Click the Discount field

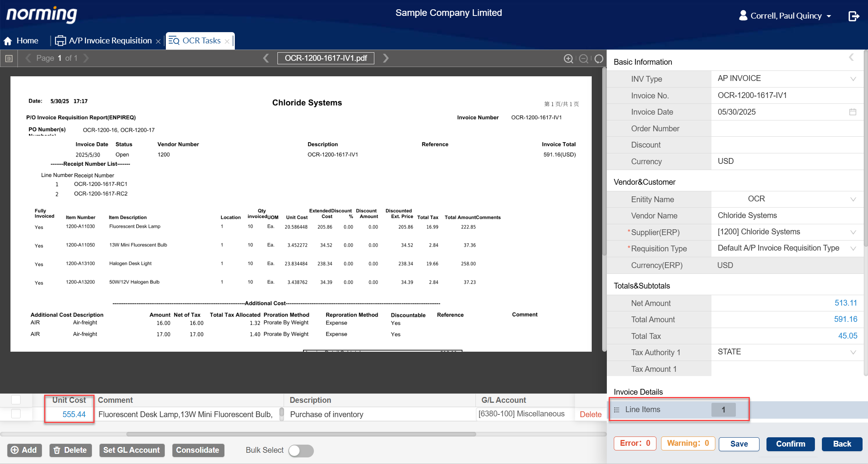(787, 145)
